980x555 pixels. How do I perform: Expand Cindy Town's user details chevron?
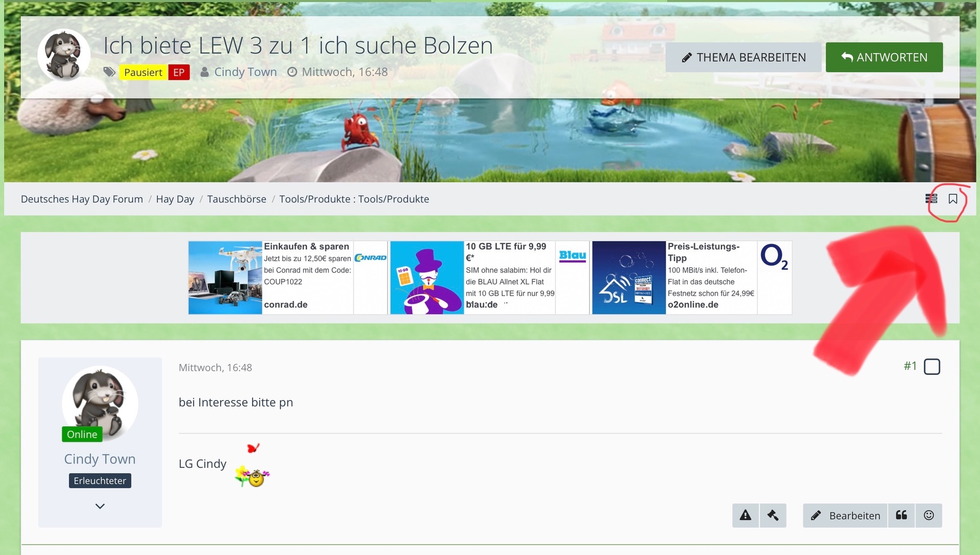pos(100,506)
